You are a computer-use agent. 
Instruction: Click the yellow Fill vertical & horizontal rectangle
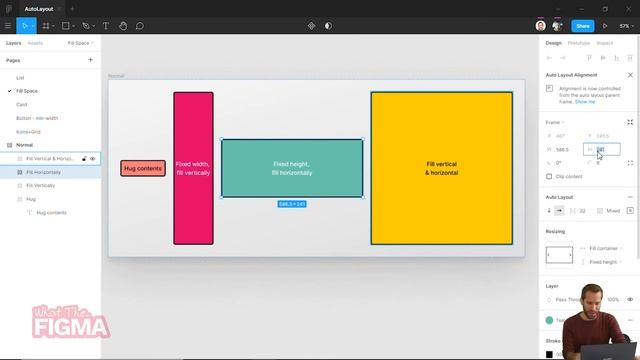pyautogui.click(x=442, y=168)
